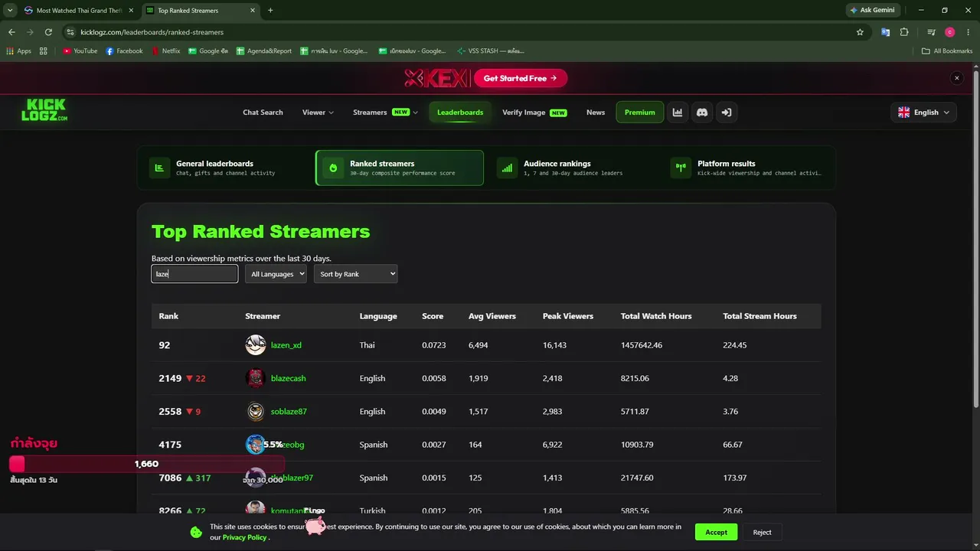Expand the Streamers menu
This screenshot has height=551, width=980.
click(385, 112)
